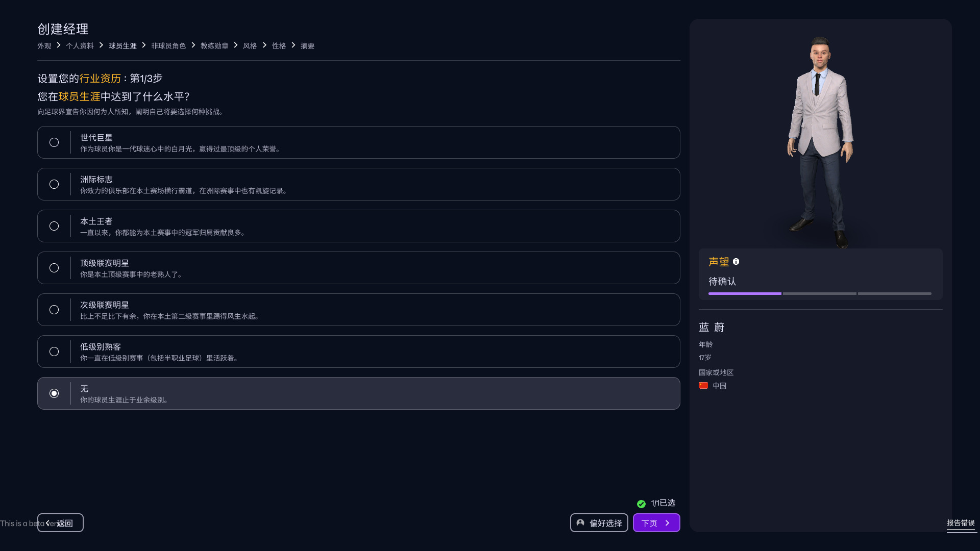The width and height of the screenshot is (980, 551).
Task: Click the 报告错误 link
Action: pyautogui.click(x=961, y=523)
